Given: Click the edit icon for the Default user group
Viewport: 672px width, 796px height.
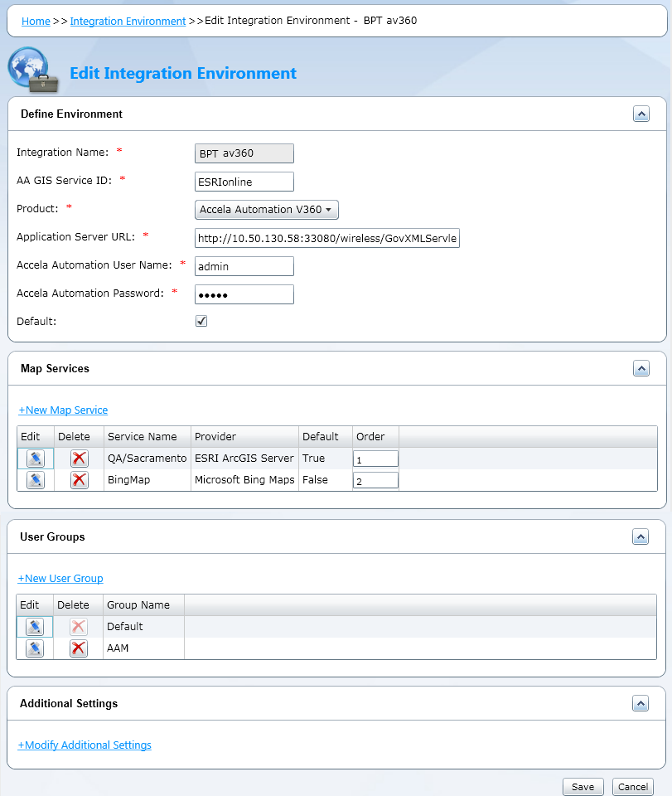Looking at the screenshot, I should tap(33, 626).
